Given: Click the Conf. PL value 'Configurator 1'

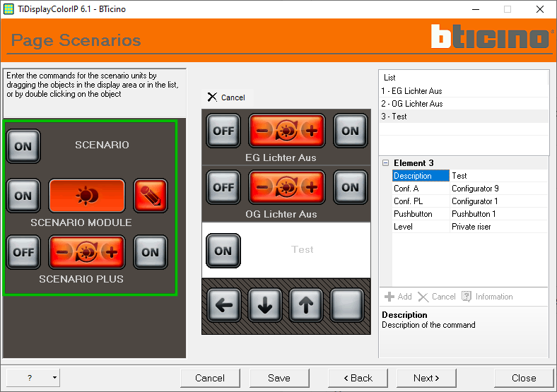Looking at the screenshot, I should coord(499,201).
